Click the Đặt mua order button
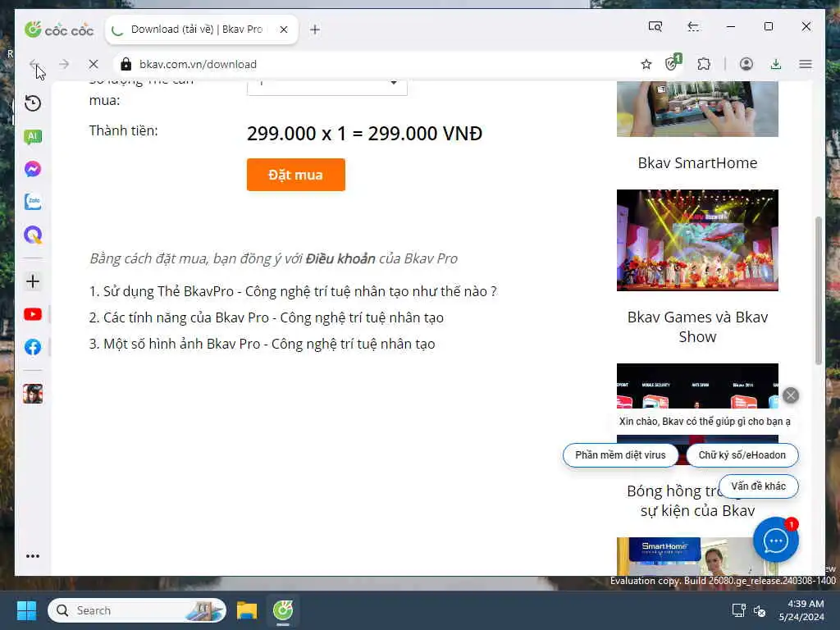 tap(295, 175)
